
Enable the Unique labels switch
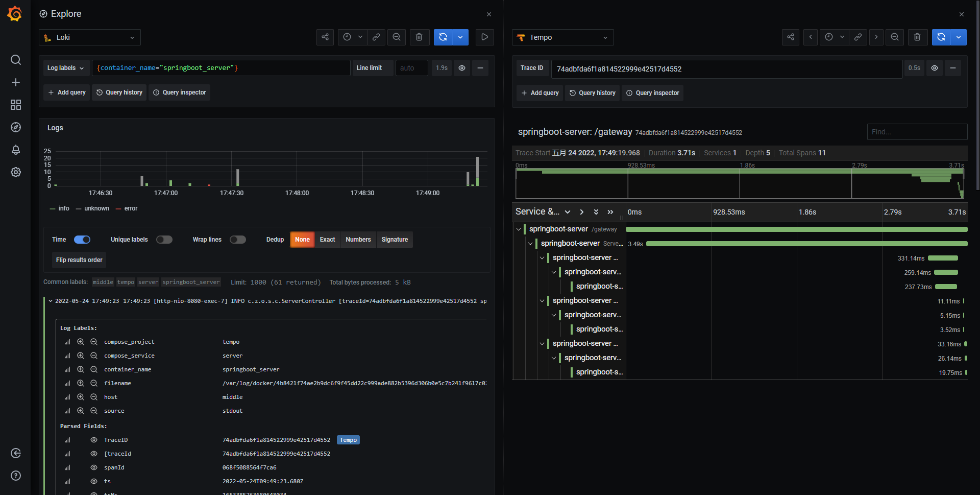(164, 240)
